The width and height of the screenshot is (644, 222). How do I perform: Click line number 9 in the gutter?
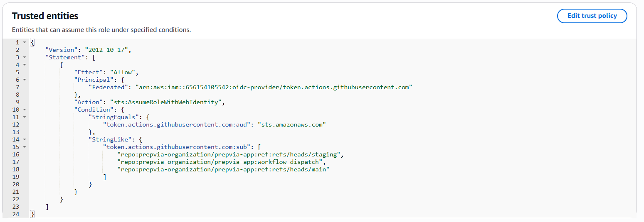[17, 102]
